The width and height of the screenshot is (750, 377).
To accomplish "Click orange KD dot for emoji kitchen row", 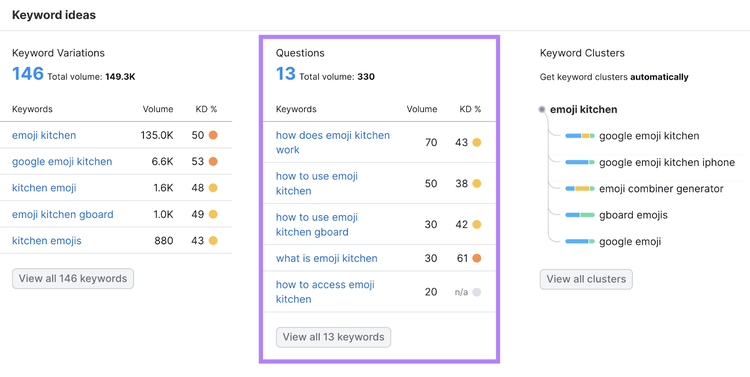I will 213,135.
